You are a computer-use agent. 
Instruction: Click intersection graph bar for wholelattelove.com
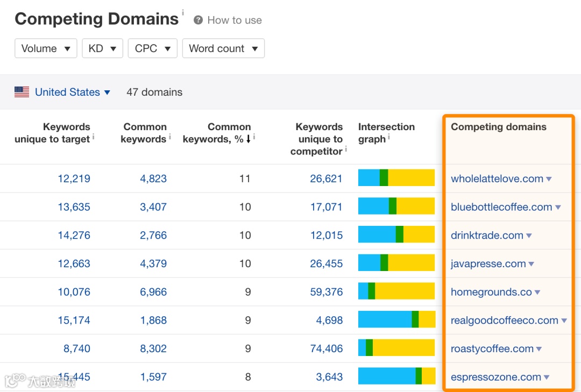coord(396,177)
